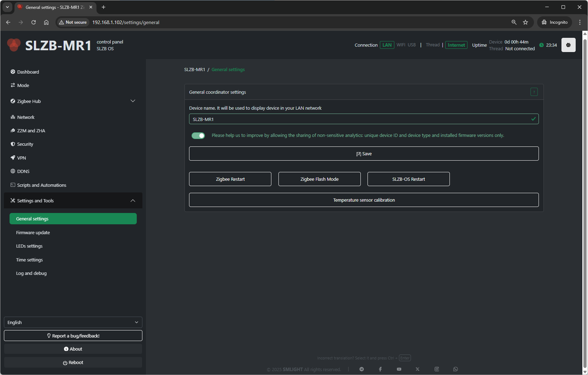Click the theme settings gear icon
The image size is (588, 375).
(x=568, y=45)
